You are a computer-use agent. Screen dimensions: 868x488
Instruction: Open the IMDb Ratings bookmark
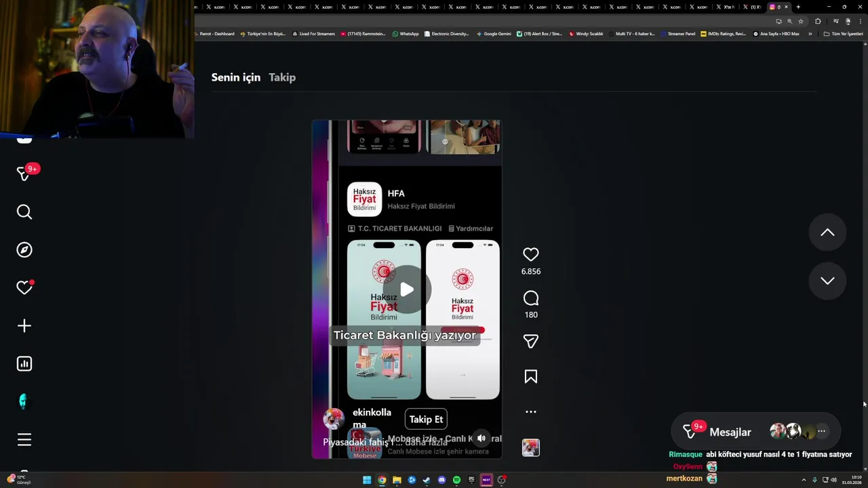tap(723, 34)
